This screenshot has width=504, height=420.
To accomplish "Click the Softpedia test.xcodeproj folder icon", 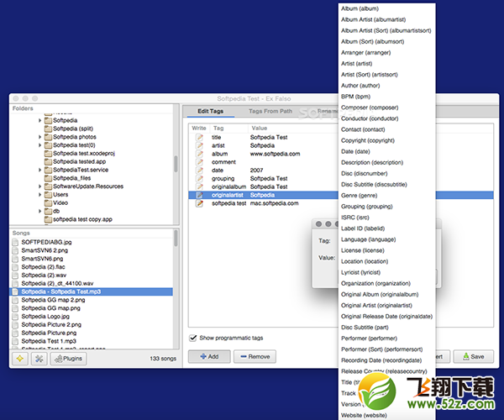I will 48,153.
